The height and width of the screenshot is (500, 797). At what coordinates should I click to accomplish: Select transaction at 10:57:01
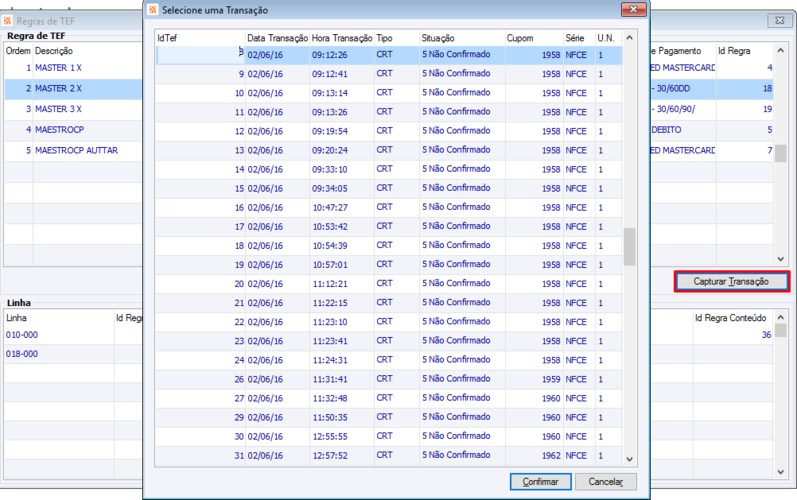389,265
